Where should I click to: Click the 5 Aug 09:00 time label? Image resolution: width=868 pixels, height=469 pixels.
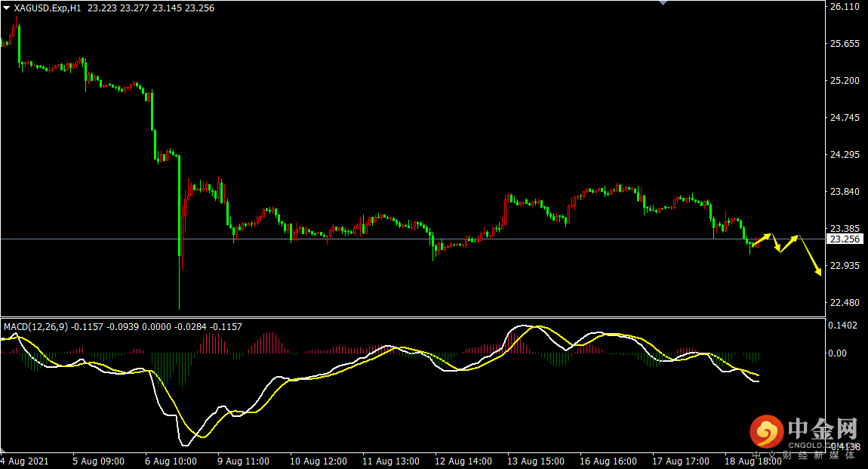coord(99,461)
